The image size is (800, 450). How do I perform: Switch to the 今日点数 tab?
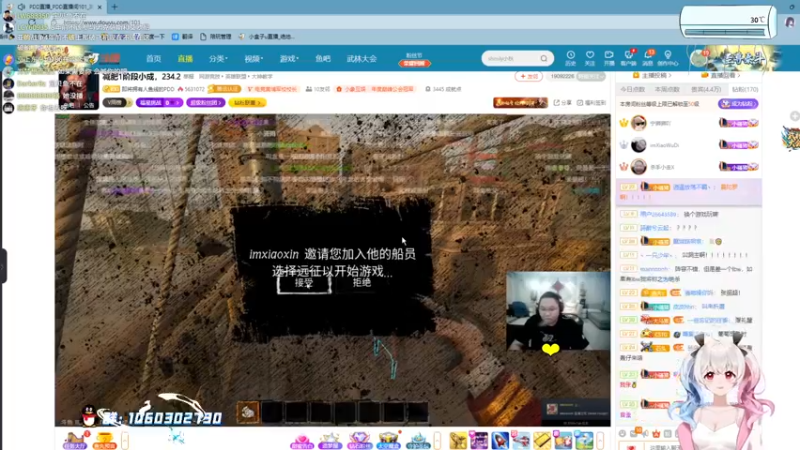click(x=633, y=89)
